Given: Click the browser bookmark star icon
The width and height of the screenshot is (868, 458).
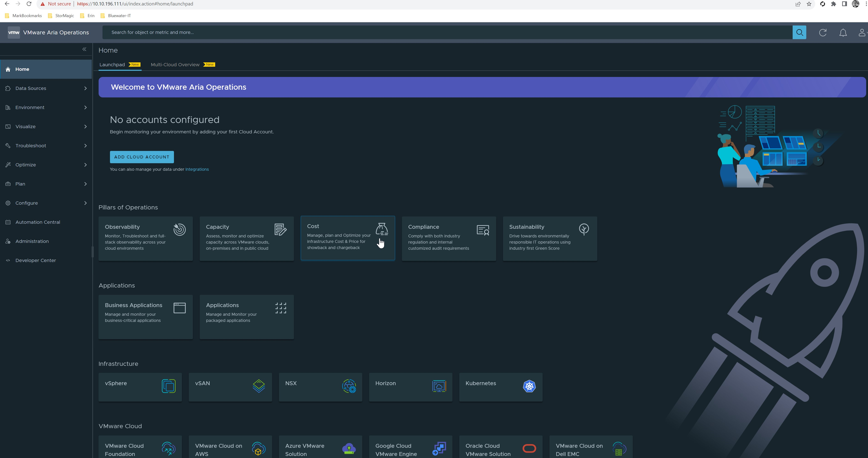Looking at the screenshot, I should click(x=809, y=4).
